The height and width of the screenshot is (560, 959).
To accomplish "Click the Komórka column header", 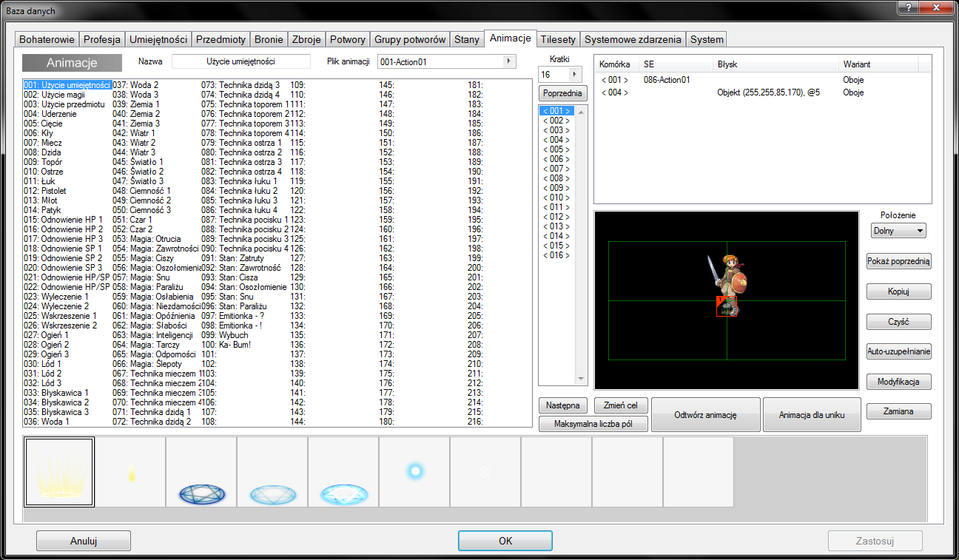I will (616, 64).
